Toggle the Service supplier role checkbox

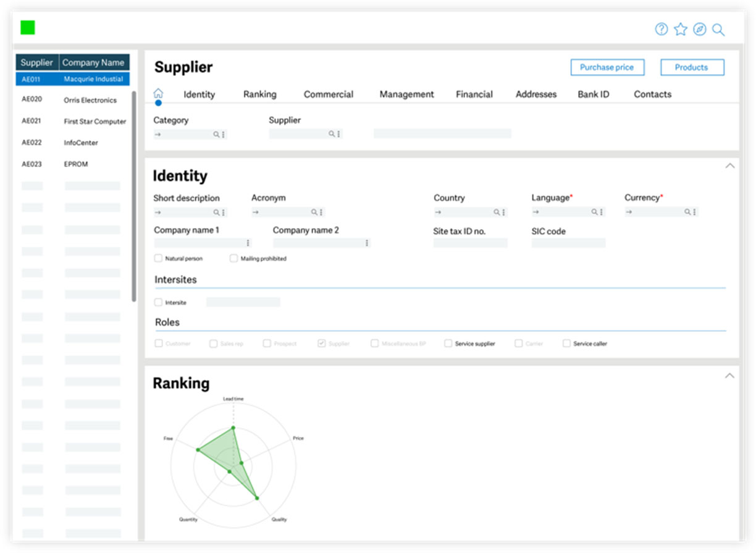448,343
